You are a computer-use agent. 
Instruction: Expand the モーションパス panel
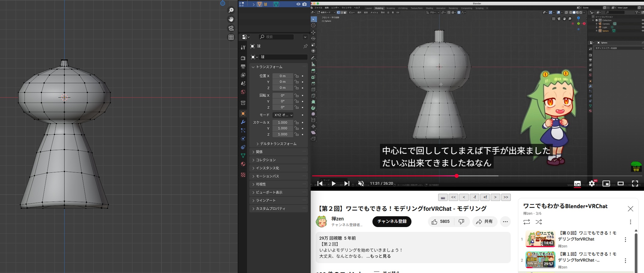[278, 176]
